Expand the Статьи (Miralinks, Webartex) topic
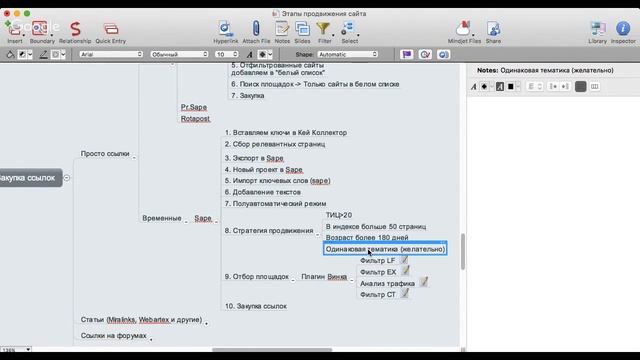This screenshot has height=360, width=640. point(206,324)
